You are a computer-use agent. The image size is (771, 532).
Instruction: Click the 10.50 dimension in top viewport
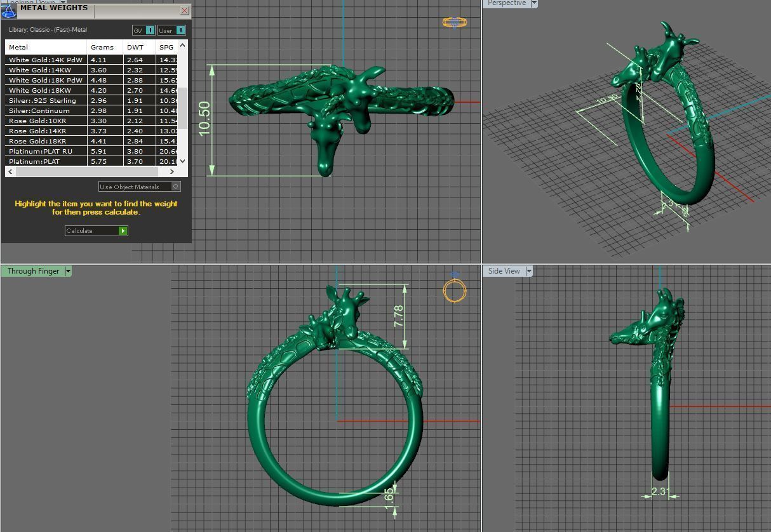(x=204, y=119)
